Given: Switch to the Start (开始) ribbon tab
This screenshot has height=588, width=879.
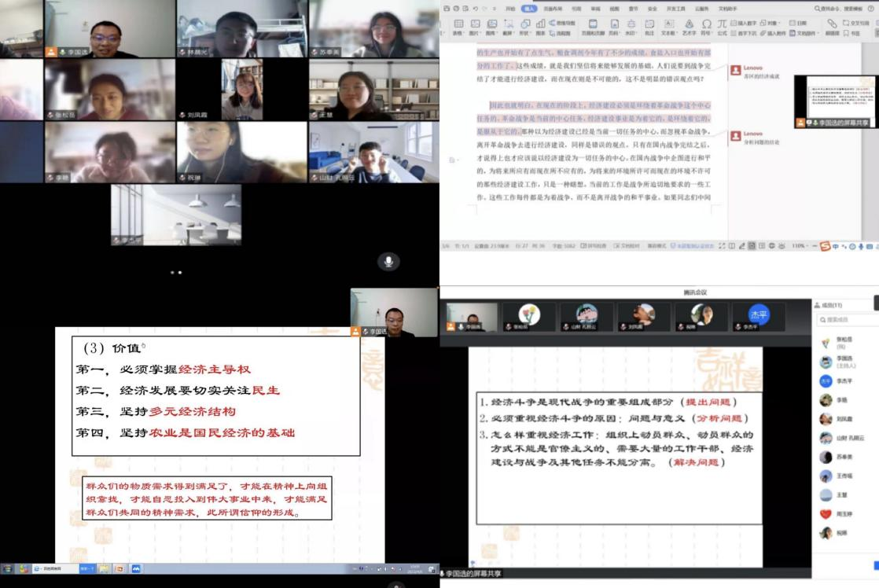Looking at the screenshot, I should [509, 9].
